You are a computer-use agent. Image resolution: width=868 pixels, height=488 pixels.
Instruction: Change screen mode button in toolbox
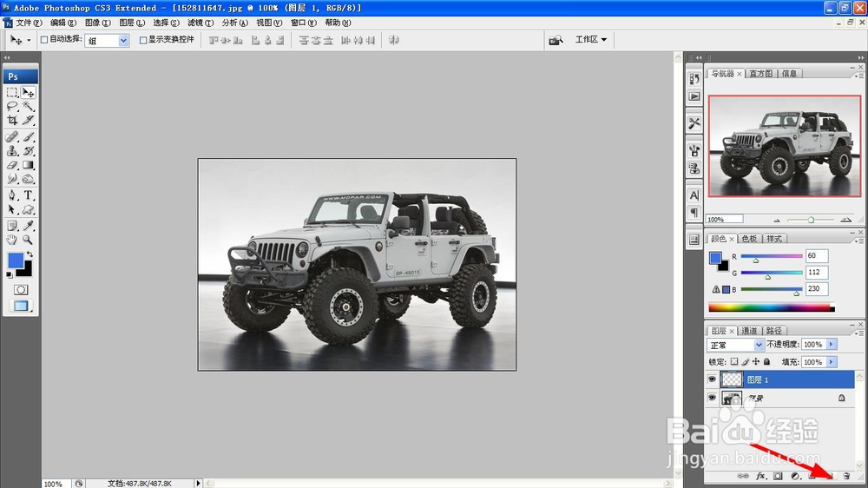(x=21, y=306)
